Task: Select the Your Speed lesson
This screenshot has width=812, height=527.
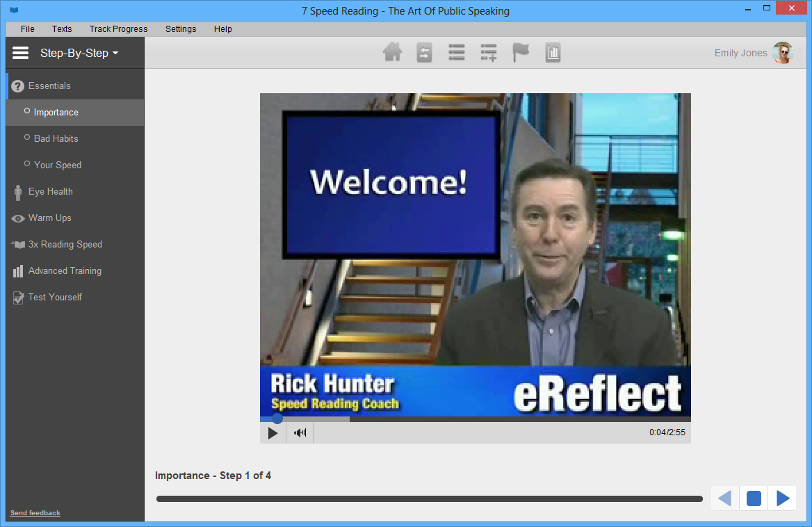Action: click(x=58, y=165)
